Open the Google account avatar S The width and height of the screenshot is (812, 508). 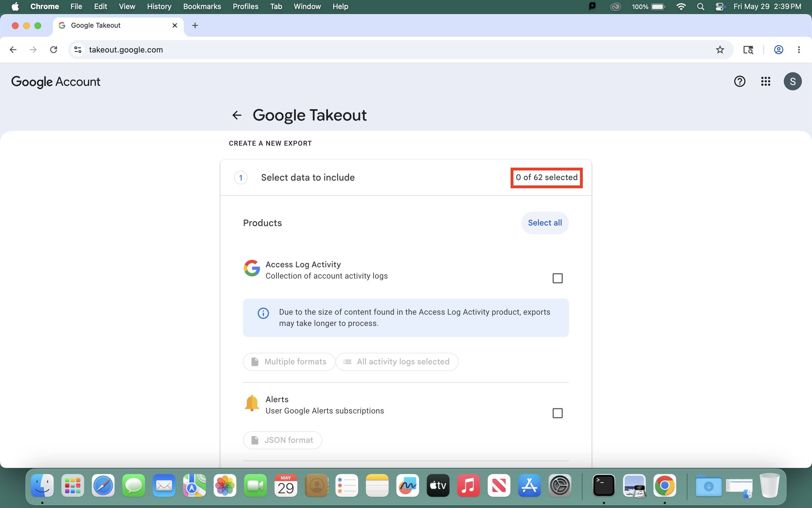pyautogui.click(x=793, y=81)
